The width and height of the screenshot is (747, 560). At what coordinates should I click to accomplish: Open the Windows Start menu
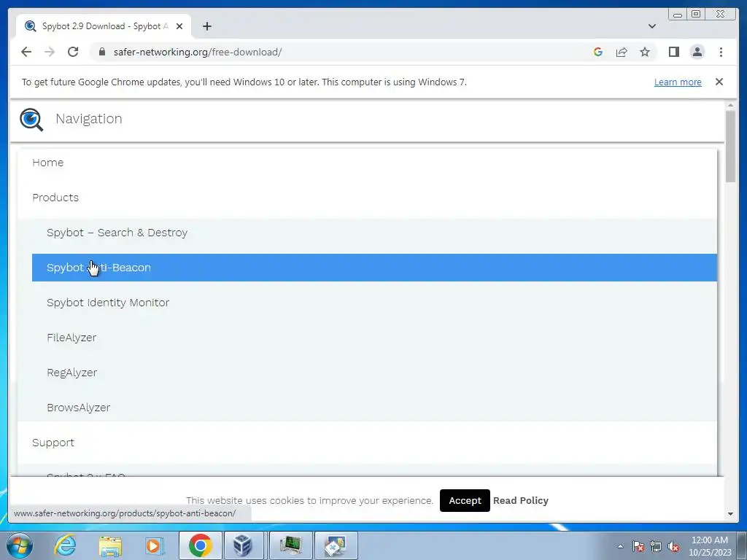[x=19, y=545]
